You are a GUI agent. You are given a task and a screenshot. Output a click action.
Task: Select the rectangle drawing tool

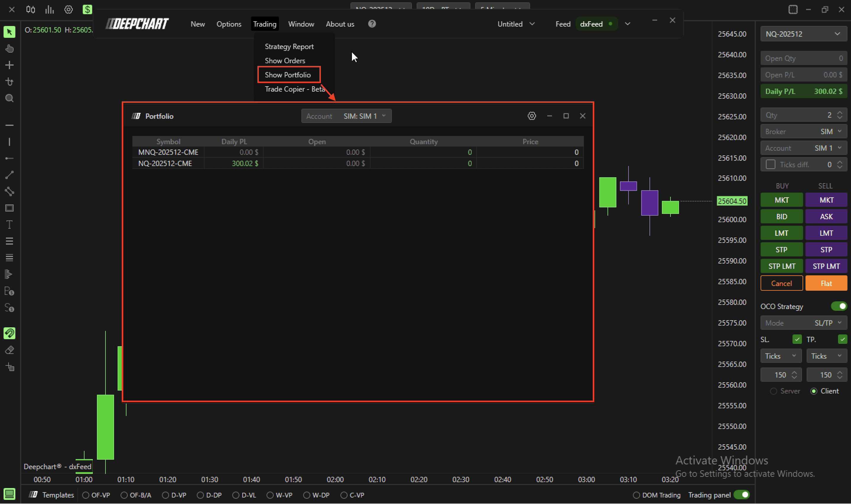click(9, 208)
